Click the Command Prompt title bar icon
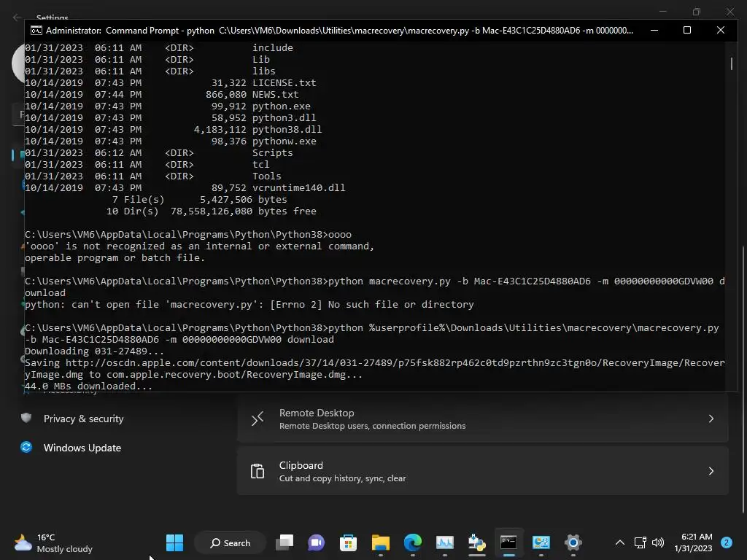The height and width of the screenshot is (560, 747). click(36, 31)
